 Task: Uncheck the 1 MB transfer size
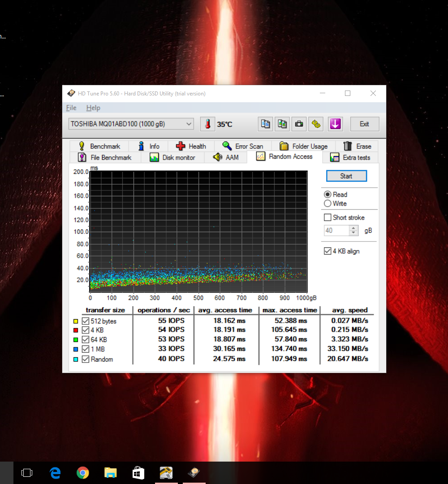point(86,349)
